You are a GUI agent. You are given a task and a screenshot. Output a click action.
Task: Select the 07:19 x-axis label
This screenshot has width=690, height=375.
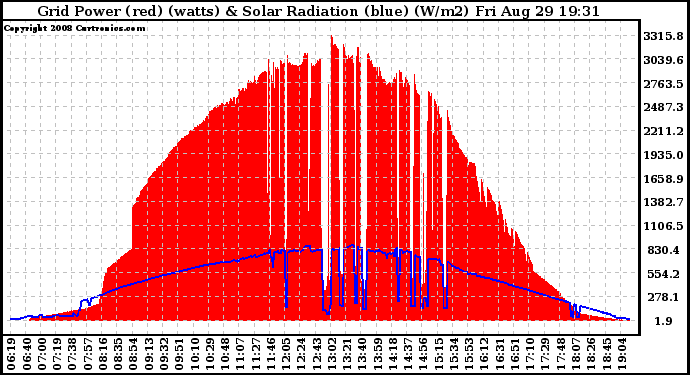(x=57, y=354)
